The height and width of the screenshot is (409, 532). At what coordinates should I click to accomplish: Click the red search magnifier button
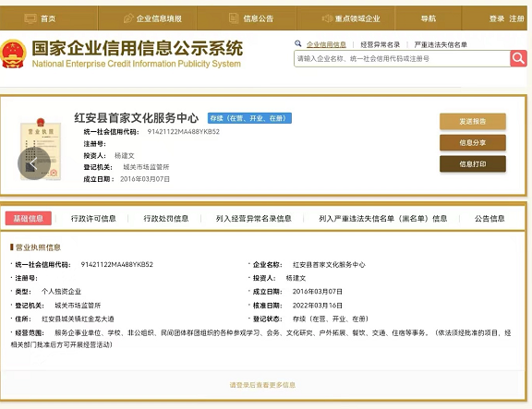coord(518,58)
